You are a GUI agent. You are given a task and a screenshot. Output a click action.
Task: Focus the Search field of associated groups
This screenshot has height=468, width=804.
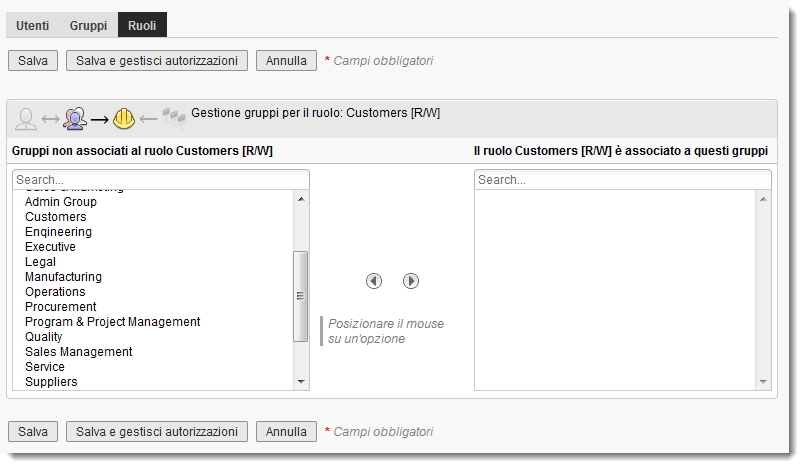click(x=622, y=180)
